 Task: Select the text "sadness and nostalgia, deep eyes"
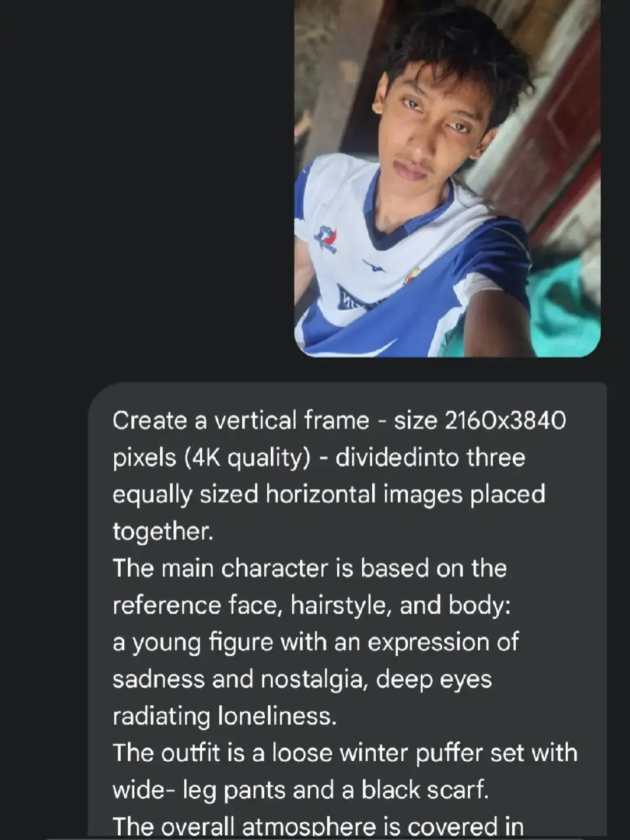click(302, 680)
